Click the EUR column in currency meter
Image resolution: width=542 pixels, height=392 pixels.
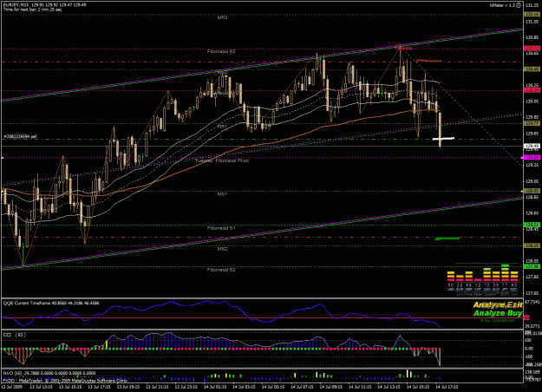[460, 283]
